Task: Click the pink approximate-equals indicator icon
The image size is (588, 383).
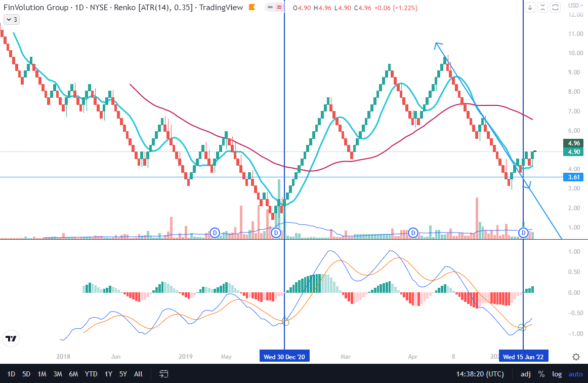Action: pyautogui.click(x=280, y=7)
